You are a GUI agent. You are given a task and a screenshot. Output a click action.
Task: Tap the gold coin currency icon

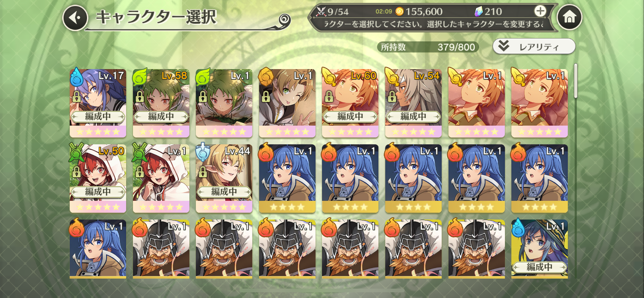(399, 12)
